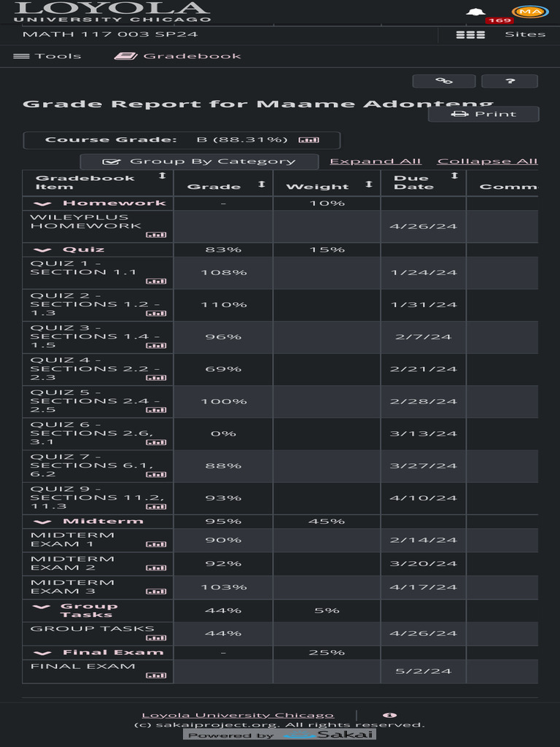Click the Collapse All link
The height and width of the screenshot is (747, 560).
(x=487, y=162)
